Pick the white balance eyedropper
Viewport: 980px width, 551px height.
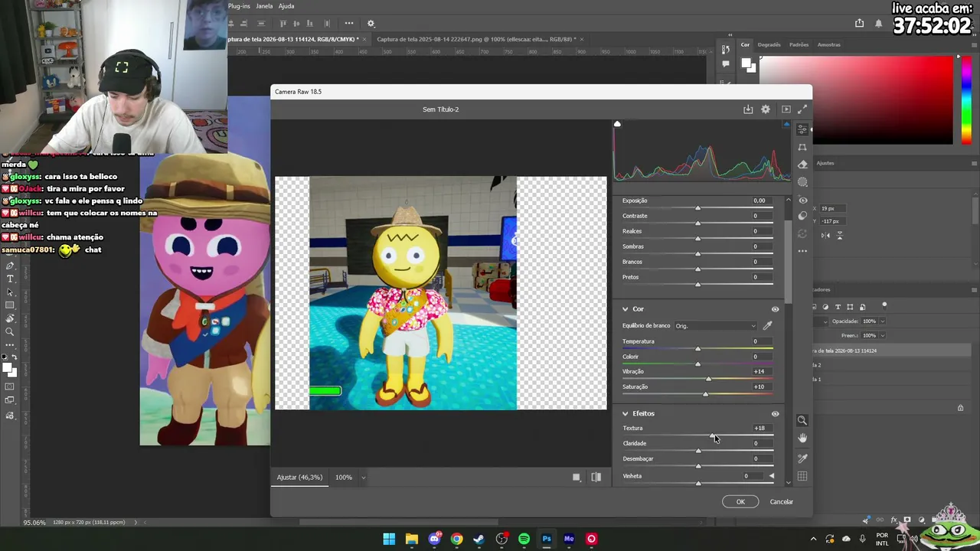point(767,326)
